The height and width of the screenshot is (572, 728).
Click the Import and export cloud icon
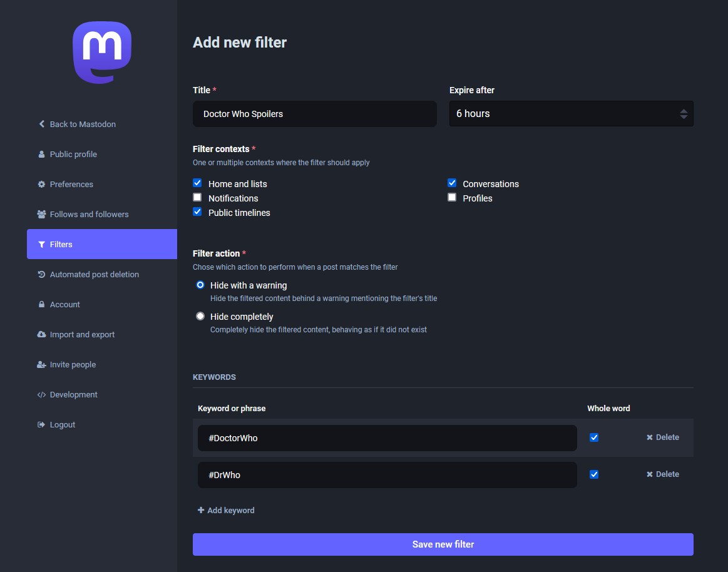point(42,334)
